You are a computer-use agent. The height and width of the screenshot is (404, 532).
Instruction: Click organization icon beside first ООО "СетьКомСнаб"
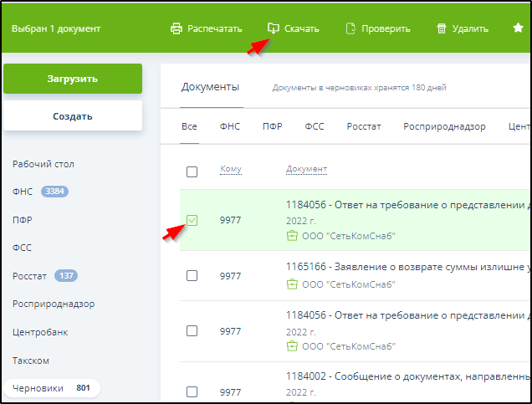point(292,236)
